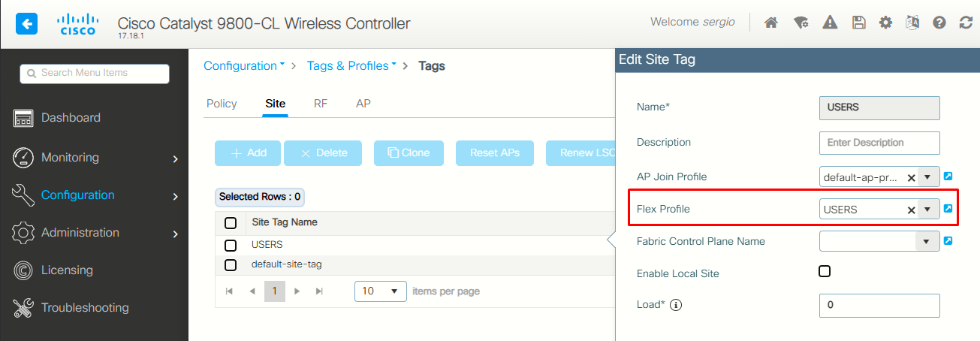
Task: Open the AP Join Profile external link icon
Action: click(948, 177)
